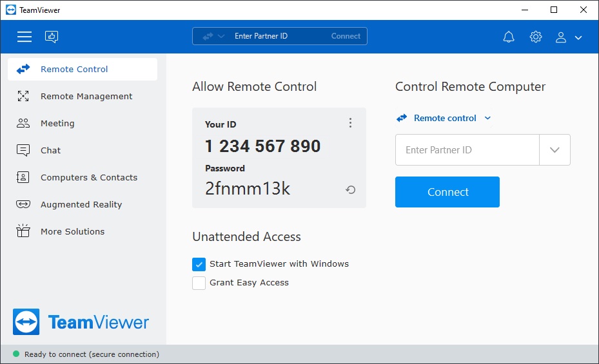599x364 pixels.
Task: Click the main Enter Partner ID field
Action: pos(467,150)
